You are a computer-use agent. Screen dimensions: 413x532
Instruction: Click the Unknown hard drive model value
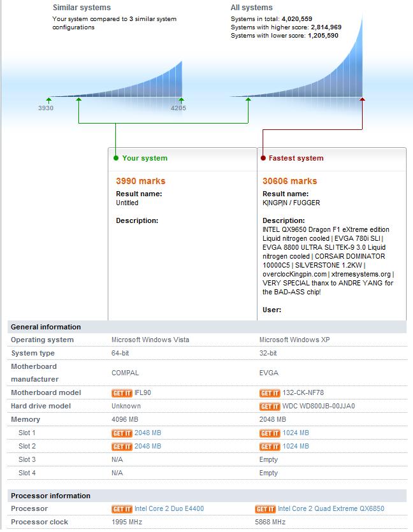pos(126,406)
